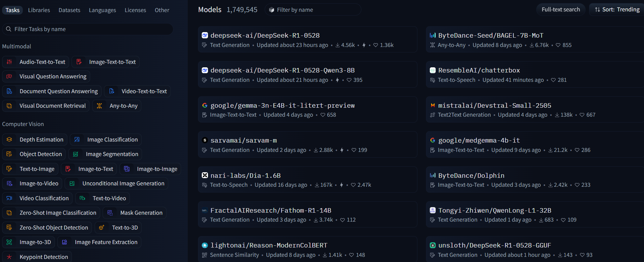Click the Full-text search button
644x262 pixels.
click(561, 9)
